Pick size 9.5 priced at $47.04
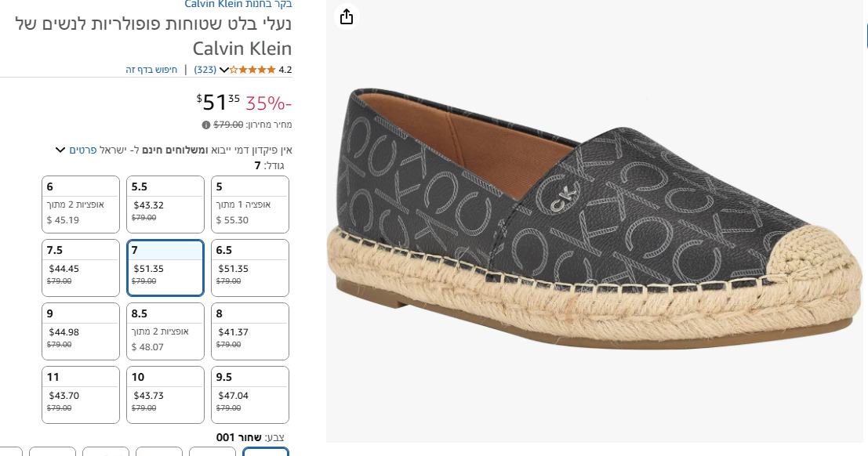The height and width of the screenshot is (456, 868). 250,394
